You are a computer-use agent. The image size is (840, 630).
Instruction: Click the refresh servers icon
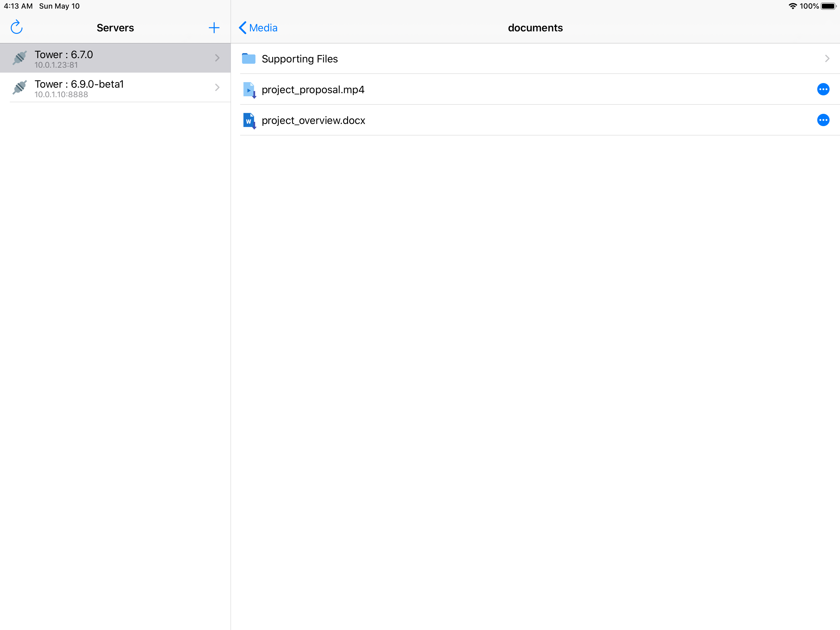tap(16, 27)
